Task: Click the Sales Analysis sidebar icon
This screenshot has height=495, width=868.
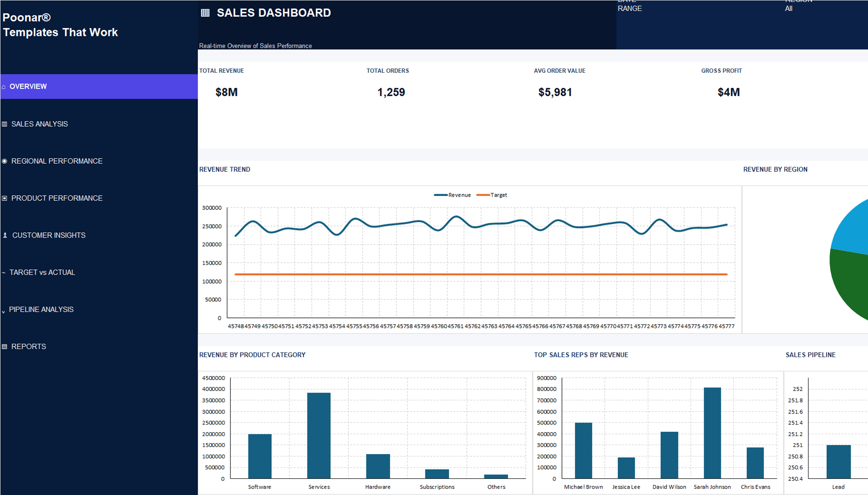Action: [x=4, y=124]
